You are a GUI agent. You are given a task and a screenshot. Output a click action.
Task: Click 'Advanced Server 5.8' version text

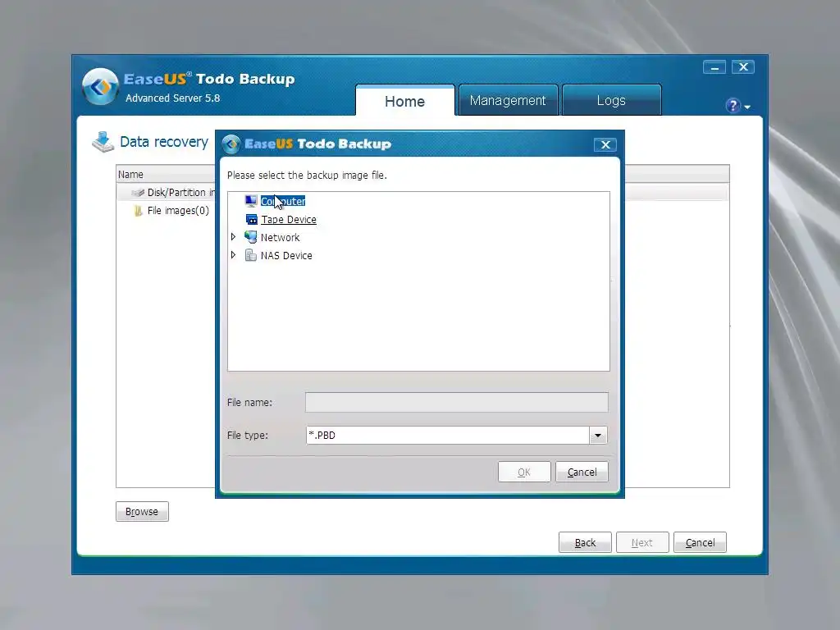(172, 98)
